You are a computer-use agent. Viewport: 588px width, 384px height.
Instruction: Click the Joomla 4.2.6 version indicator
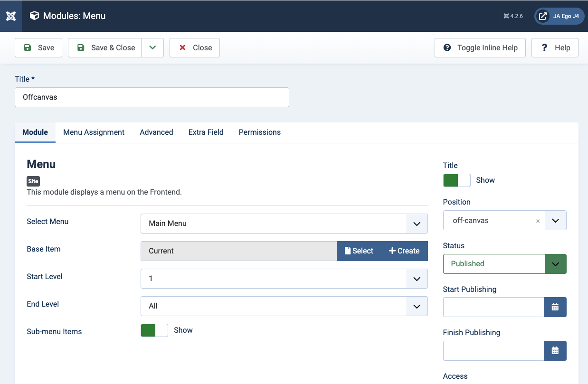click(513, 16)
